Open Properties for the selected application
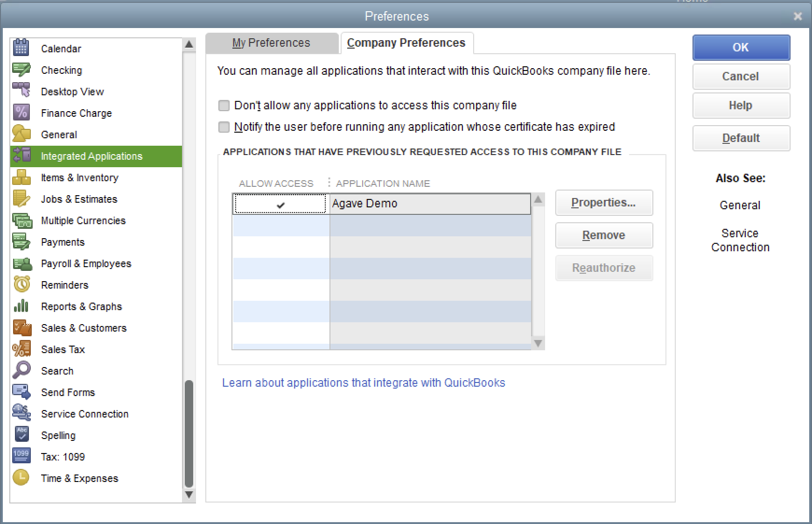This screenshot has height=524, width=812. click(x=604, y=203)
